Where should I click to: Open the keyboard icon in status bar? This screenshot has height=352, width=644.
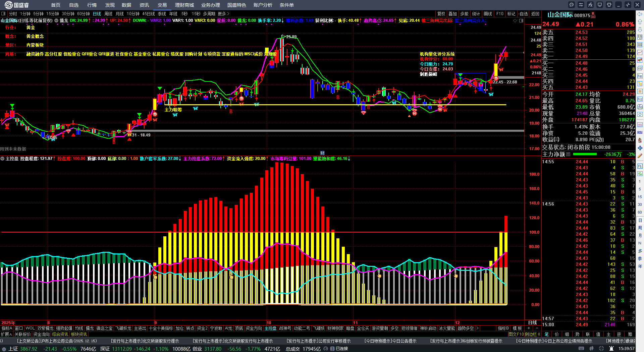coord(581,349)
